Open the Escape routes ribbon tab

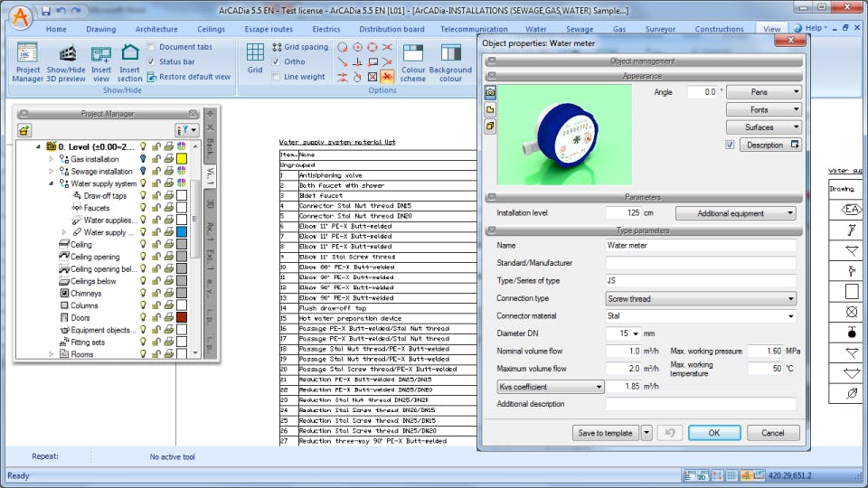[269, 29]
